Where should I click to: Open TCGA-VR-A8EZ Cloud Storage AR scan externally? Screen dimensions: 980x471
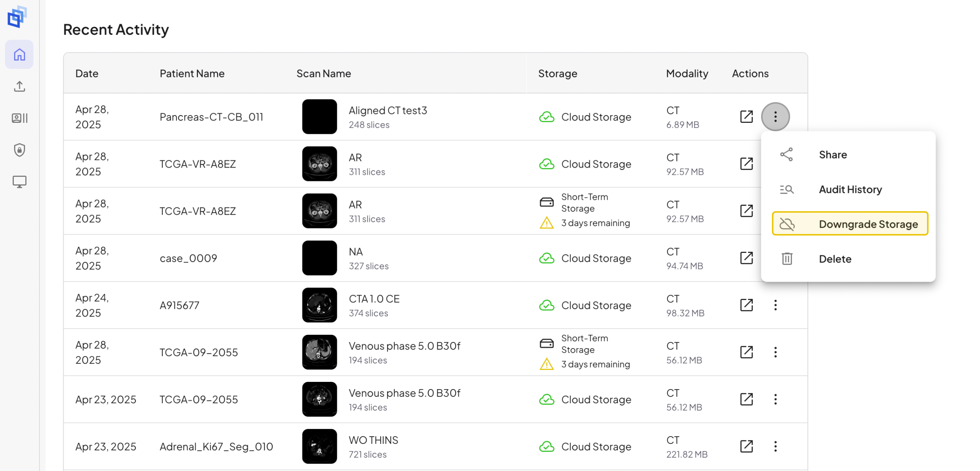pos(746,164)
